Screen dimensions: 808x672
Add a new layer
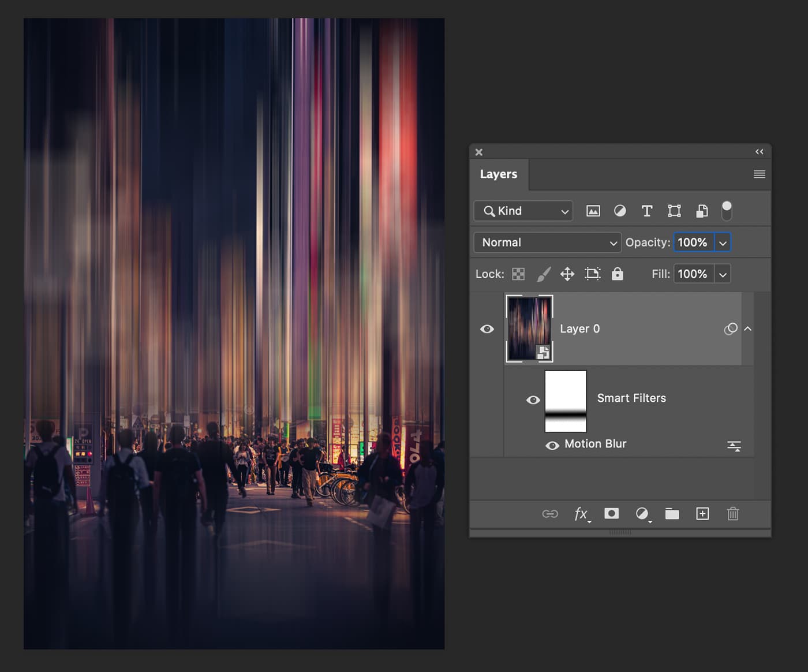tap(702, 513)
